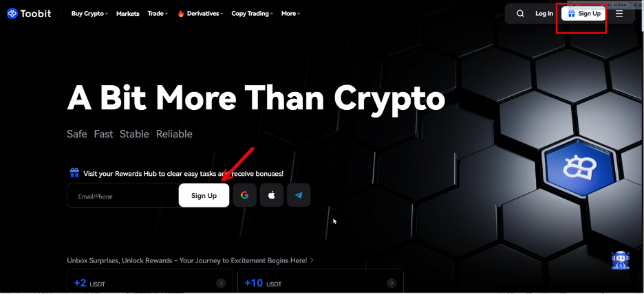644x294 pixels.
Task: Open the chat support robot icon
Action: click(x=620, y=260)
